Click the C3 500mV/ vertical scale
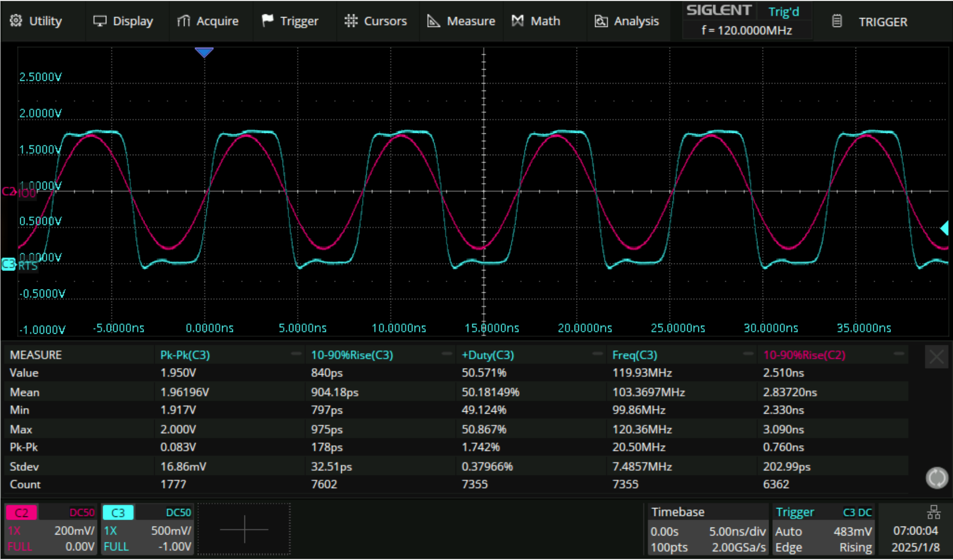953x560 pixels. (171, 531)
